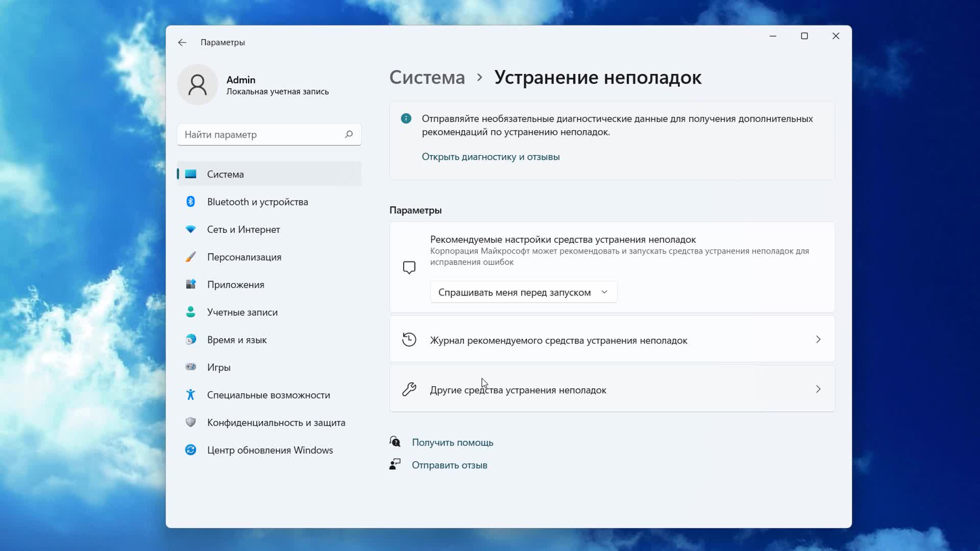Open Другие средства устранения неполадок chevron

pos(818,389)
